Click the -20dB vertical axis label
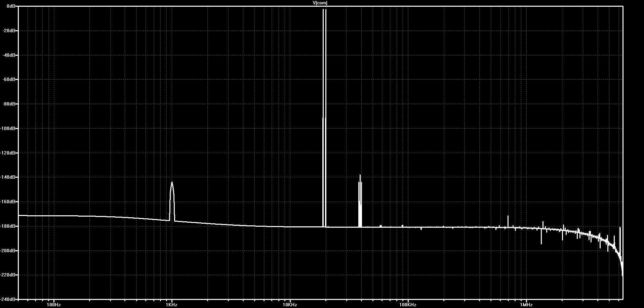This screenshot has width=644, height=308. click(9, 31)
